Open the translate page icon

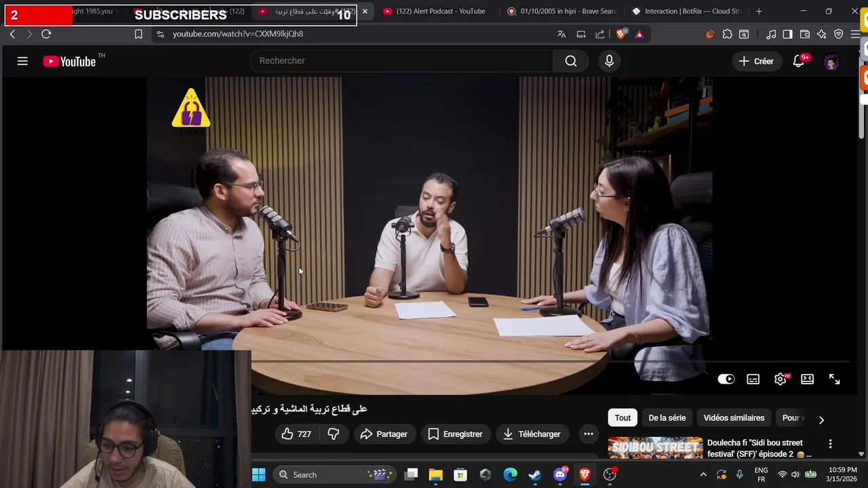point(561,34)
